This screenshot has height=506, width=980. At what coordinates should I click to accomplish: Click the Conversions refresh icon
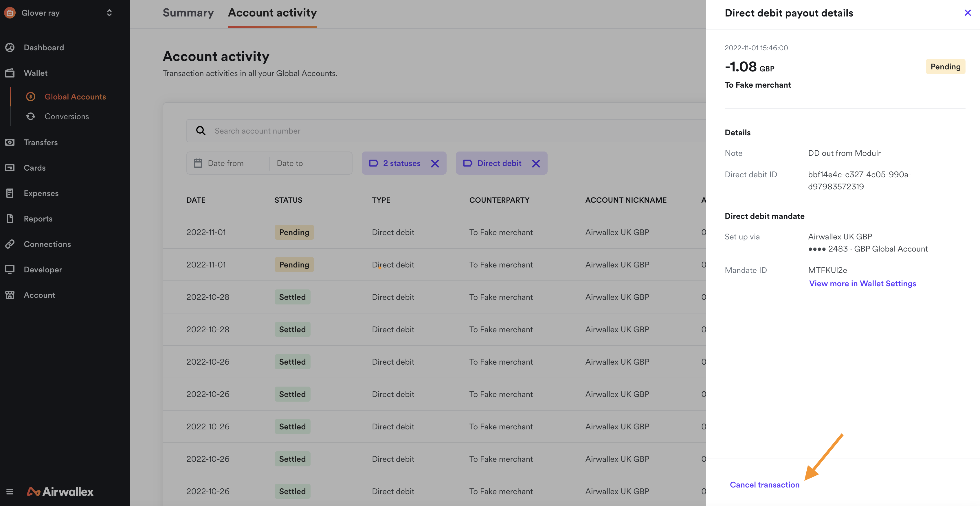tap(31, 116)
